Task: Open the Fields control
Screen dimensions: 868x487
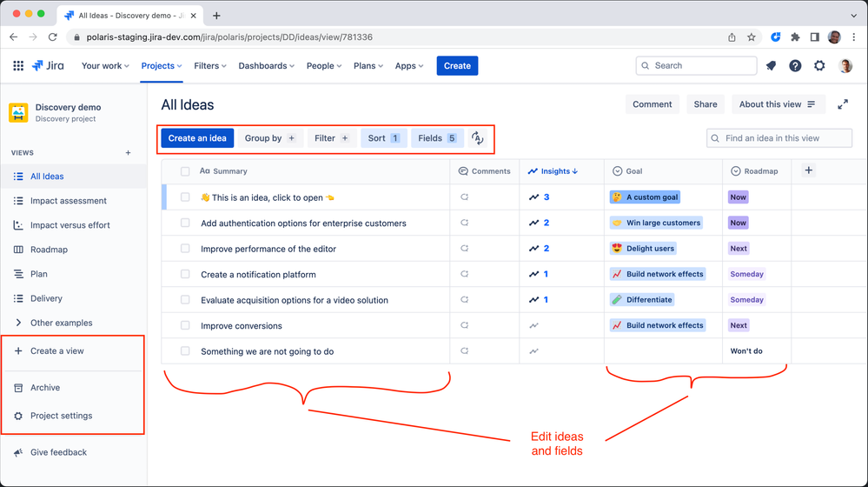Action: point(437,138)
